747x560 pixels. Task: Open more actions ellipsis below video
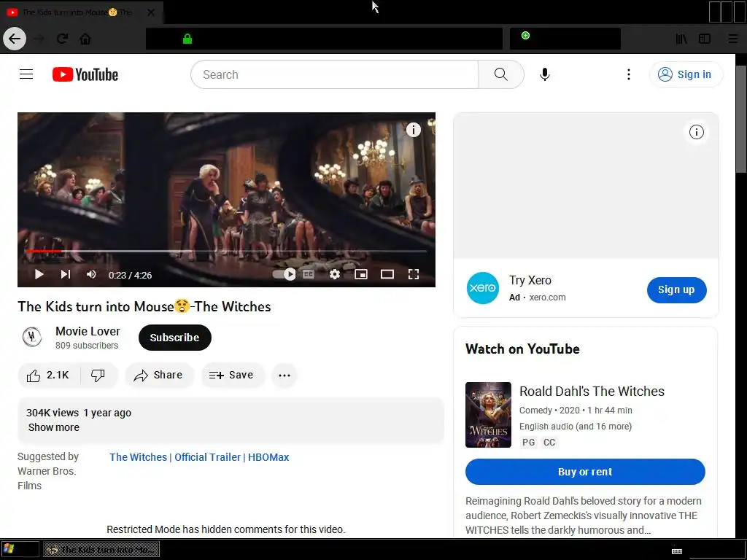(285, 376)
